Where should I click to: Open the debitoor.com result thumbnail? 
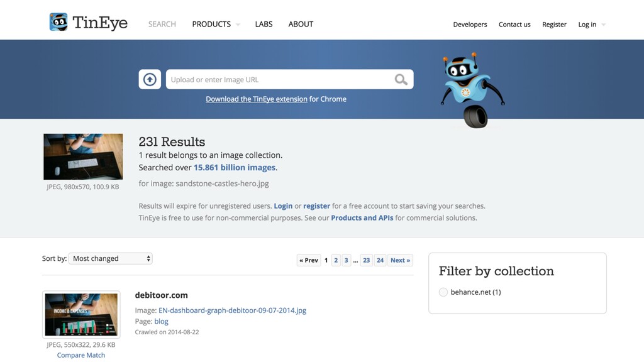[81, 314]
